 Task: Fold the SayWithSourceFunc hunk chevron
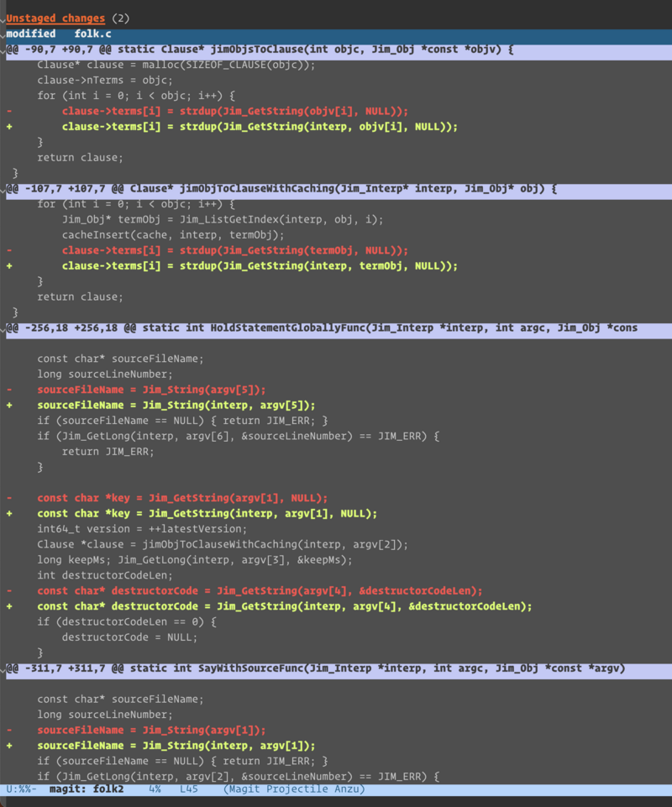pos(3,670)
